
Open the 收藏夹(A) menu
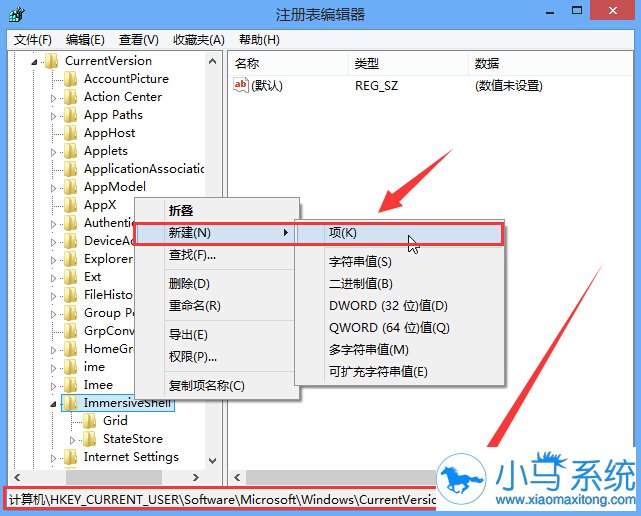[199, 40]
